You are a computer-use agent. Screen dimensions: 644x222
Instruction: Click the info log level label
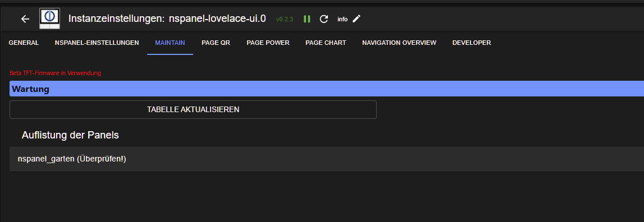tap(342, 19)
